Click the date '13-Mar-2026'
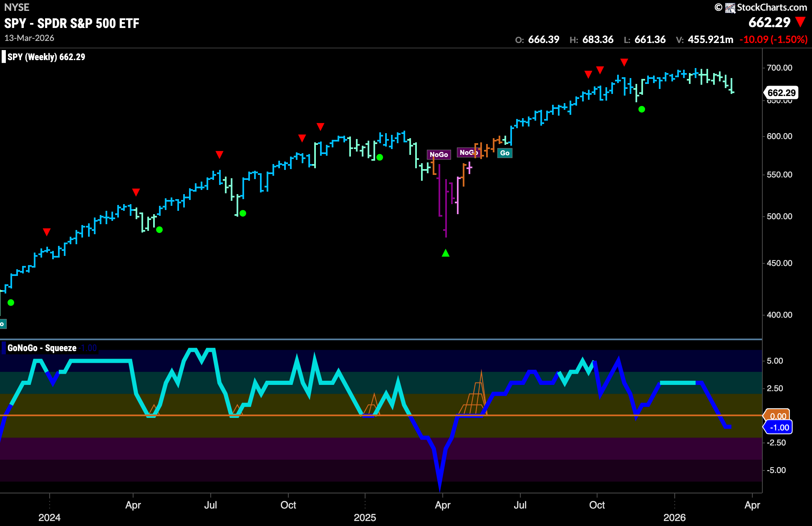This screenshot has height=526, width=812. (x=29, y=38)
